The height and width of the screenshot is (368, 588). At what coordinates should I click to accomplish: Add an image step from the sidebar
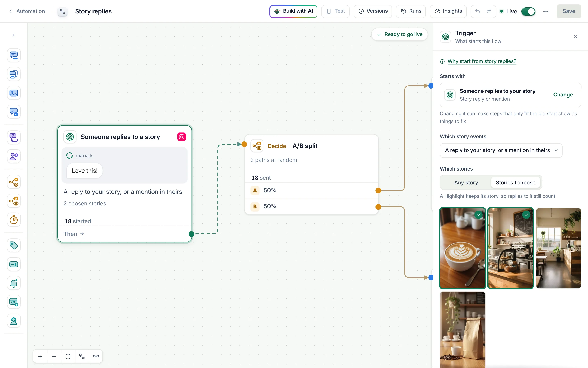(x=14, y=93)
